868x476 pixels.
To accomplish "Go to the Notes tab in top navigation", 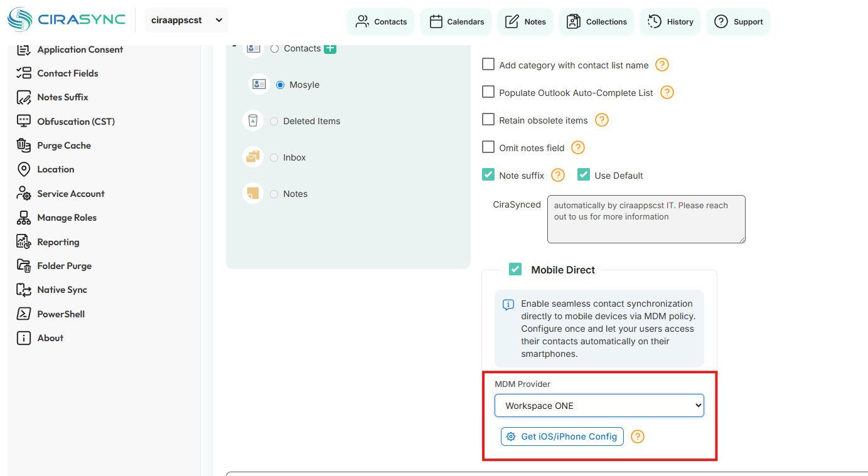I will click(x=525, y=21).
